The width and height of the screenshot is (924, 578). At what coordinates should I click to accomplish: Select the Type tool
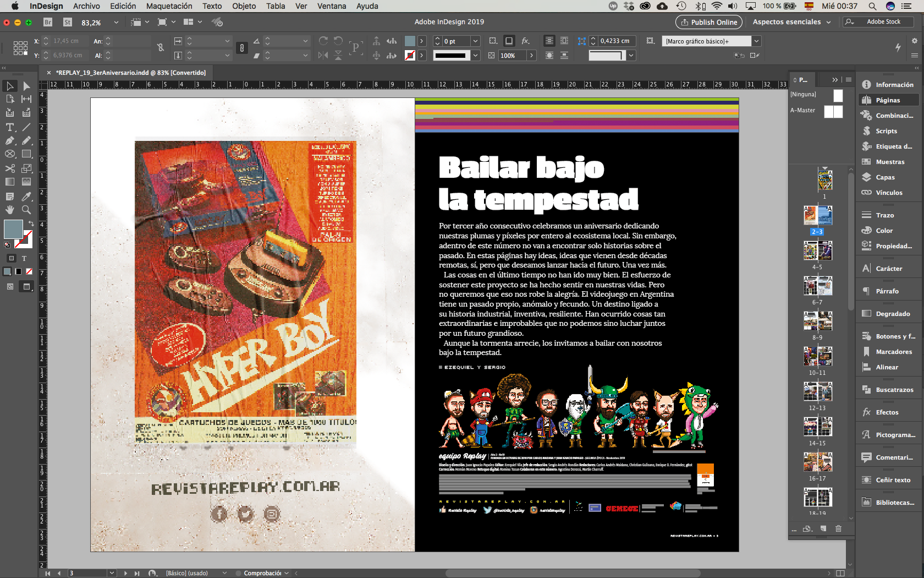pyautogui.click(x=10, y=127)
